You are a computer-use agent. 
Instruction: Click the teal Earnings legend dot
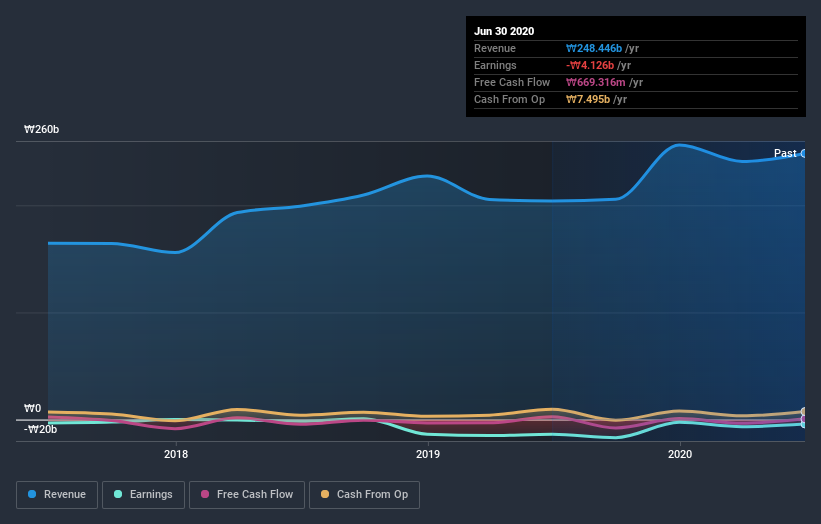coord(118,494)
